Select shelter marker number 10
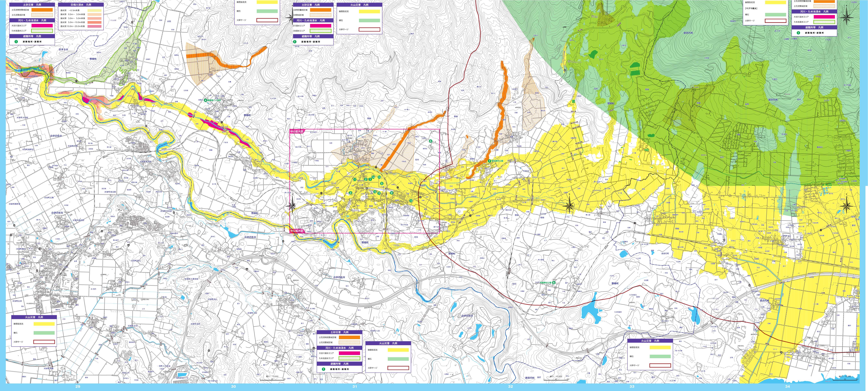 [379, 177]
